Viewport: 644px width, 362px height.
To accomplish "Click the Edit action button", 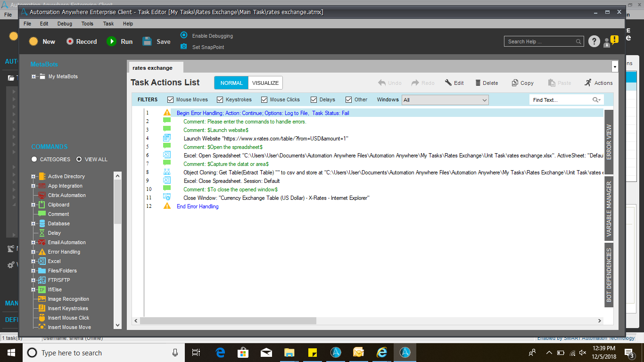I will pyautogui.click(x=454, y=83).
